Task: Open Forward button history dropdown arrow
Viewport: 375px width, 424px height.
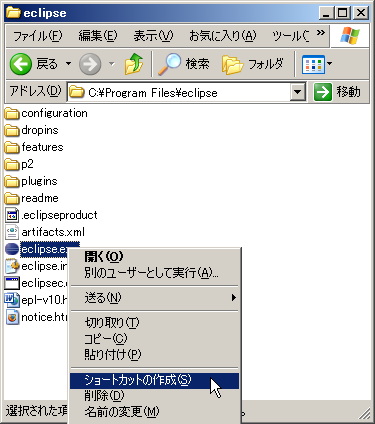Action: (x=112, y=64)
